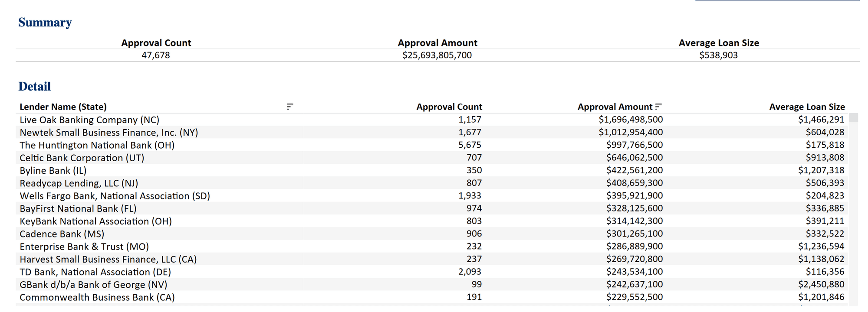Select Readycap Lending, LLC (NJ)

pyautogui.click(x=79, y=183)
